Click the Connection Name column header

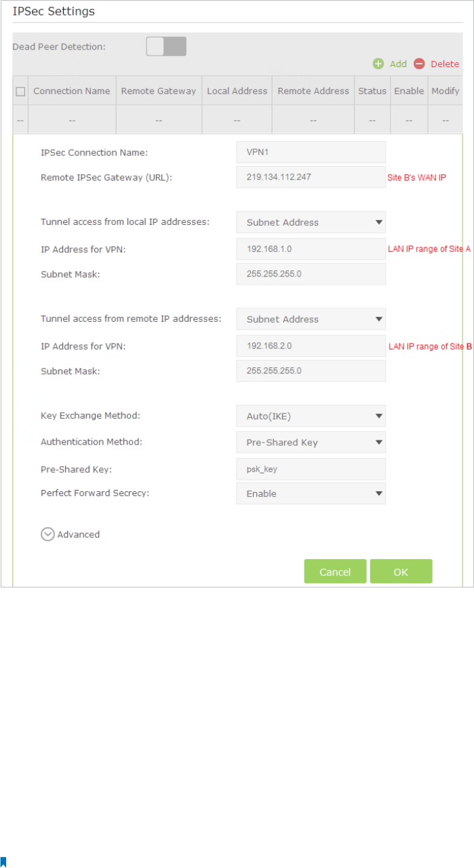[x=72, y=91]
